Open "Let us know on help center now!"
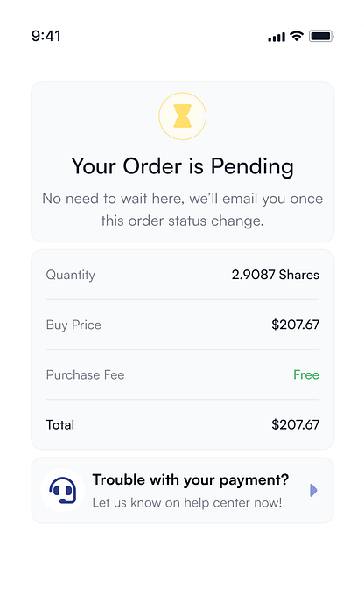The width and height of the screenshot is (364, 595). pyautogui.click(x=187, y=503)
